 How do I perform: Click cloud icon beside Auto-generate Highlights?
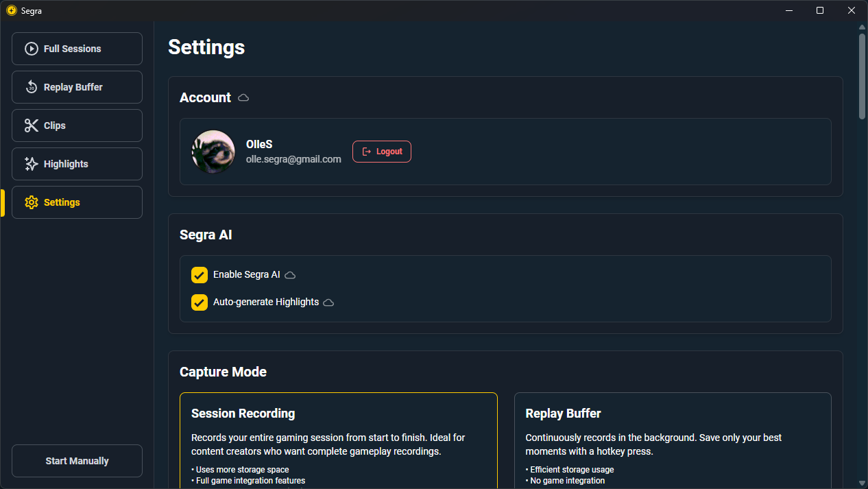click(x=328, y=302)
